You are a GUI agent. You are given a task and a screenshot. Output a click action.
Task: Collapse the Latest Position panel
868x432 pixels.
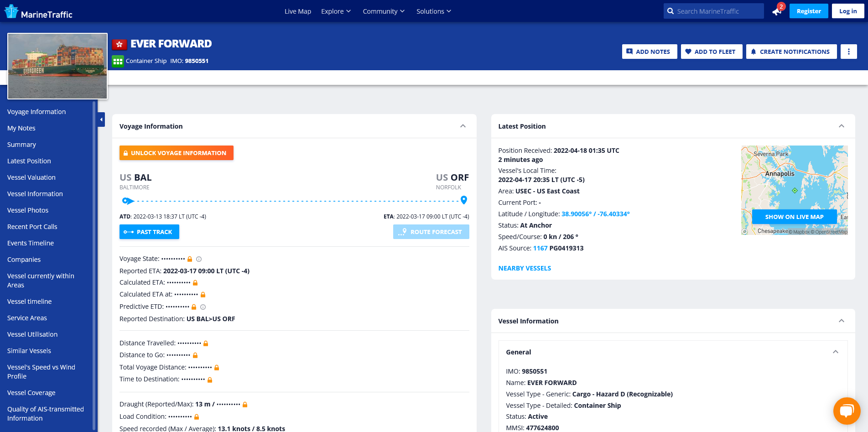click(842, 126)
